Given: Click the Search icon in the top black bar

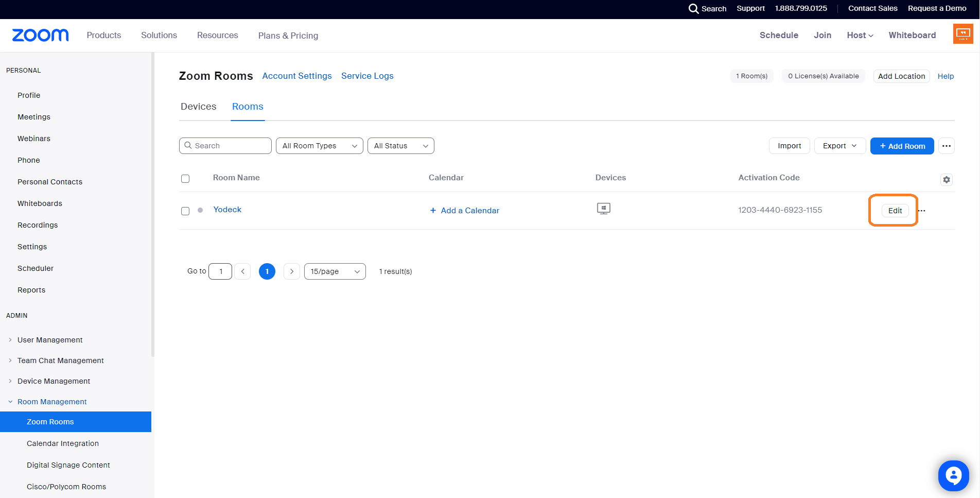Looking at the screenshot, I should click(693, 8).
